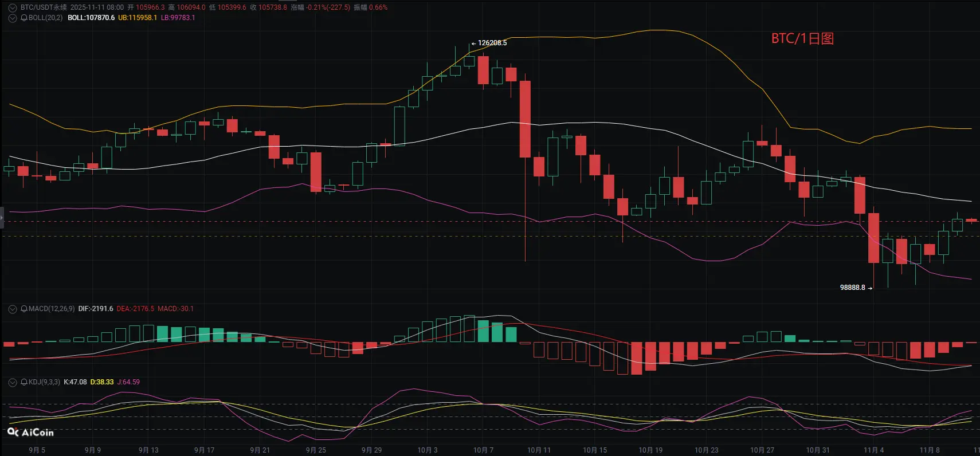The height and width of the screenshot is (456, 980).
Task: Expand the left side panel handle
Action: [2, 218]
